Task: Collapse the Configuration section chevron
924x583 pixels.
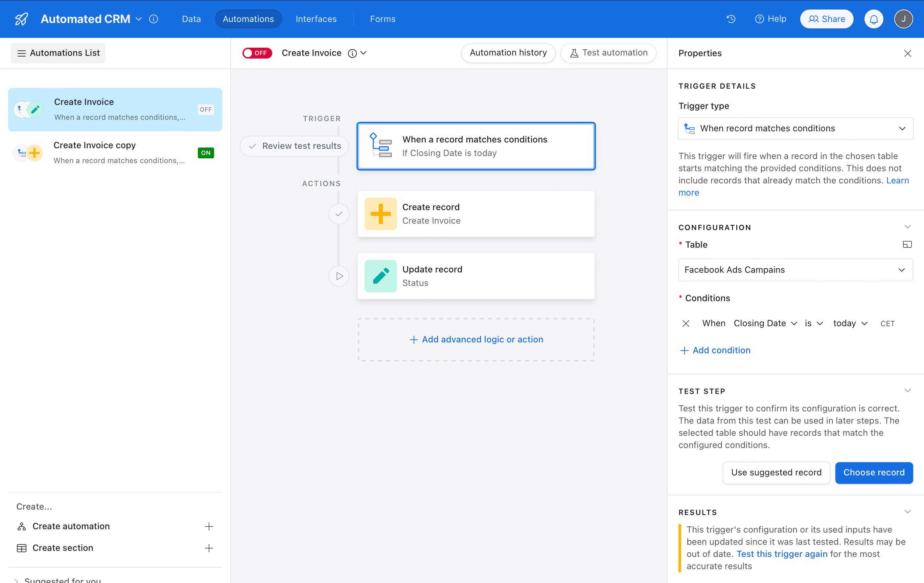Action: (x=907, y=227)
